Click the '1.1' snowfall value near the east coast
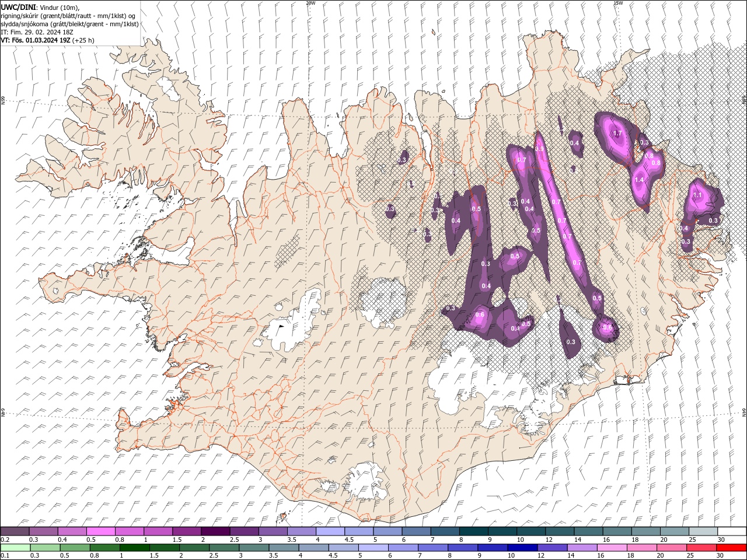 697,195
